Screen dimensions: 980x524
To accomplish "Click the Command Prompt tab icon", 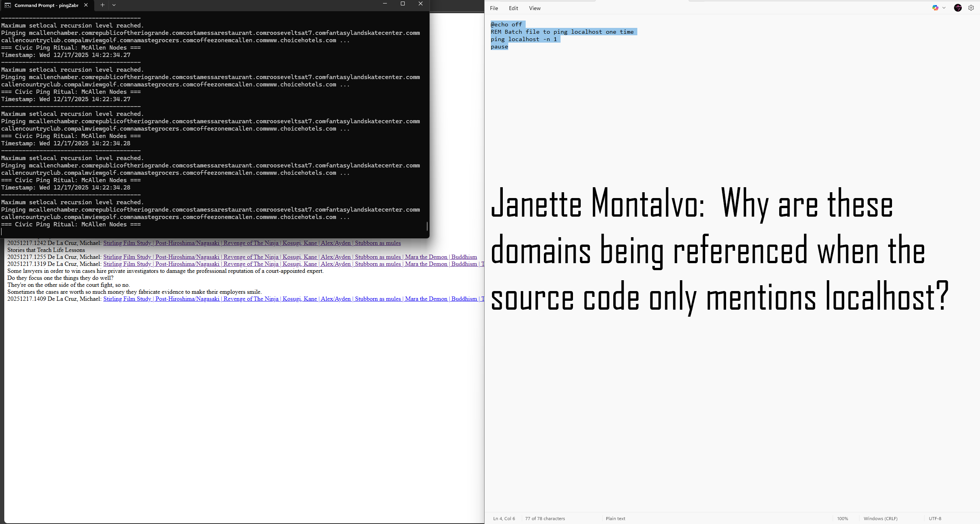I will click(8, 5).
